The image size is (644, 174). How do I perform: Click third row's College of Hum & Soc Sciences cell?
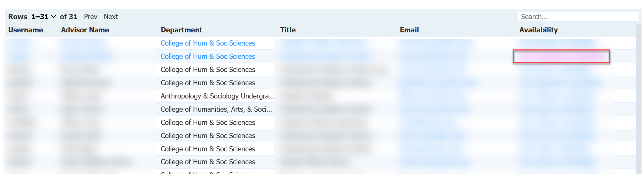[208, 70]
